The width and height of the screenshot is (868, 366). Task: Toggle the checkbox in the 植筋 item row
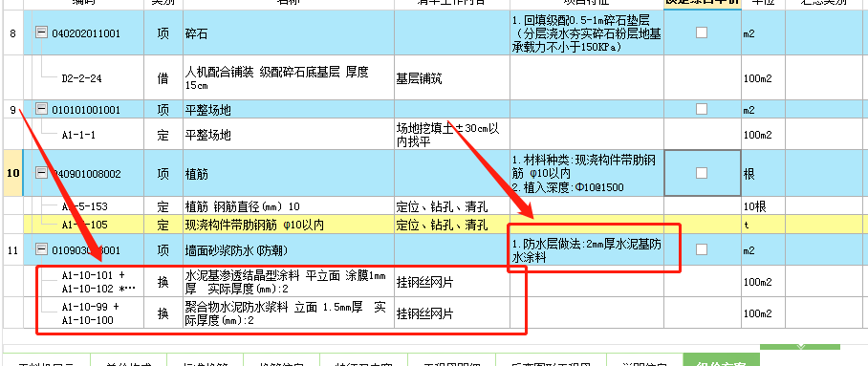702,173
